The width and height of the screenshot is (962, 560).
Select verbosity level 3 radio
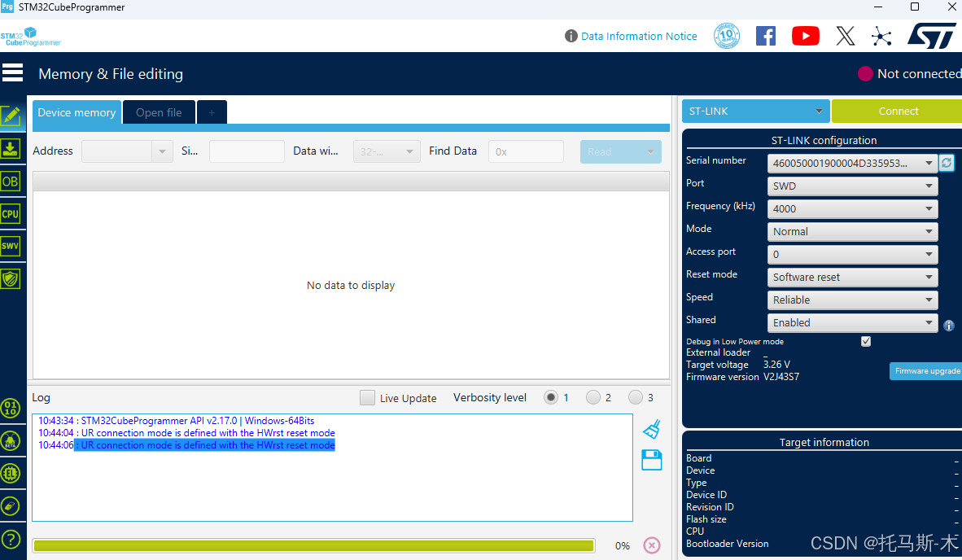[x=636, y=397]
